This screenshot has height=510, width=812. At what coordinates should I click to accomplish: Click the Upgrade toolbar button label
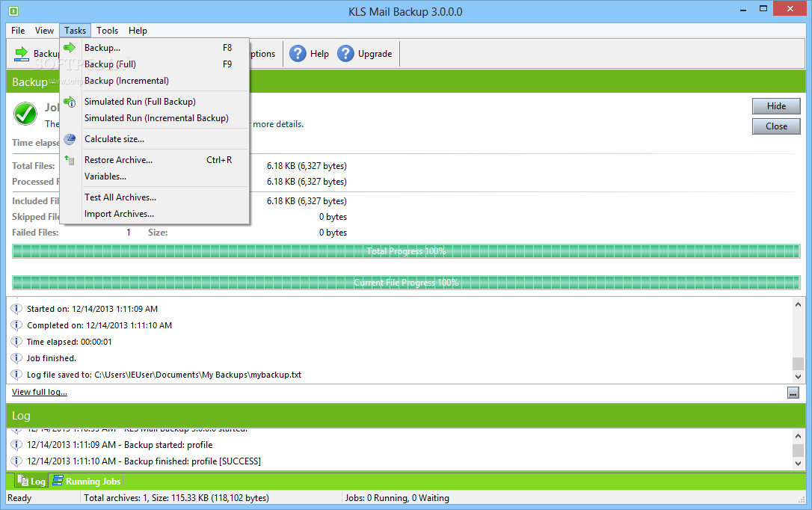pos(375,54)
